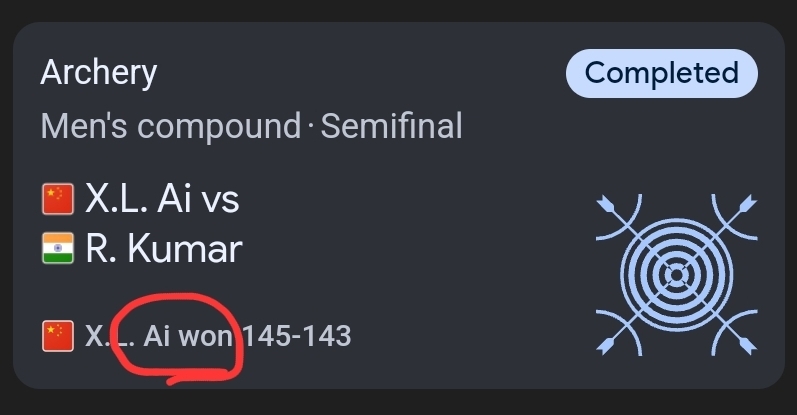Click the "vs" text in matchup

220,200
